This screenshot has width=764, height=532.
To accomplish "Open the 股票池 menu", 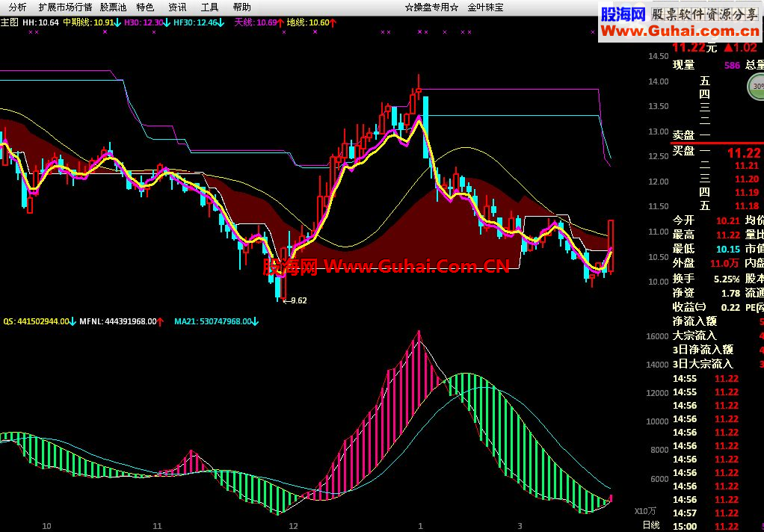I will tap(113, 7).
